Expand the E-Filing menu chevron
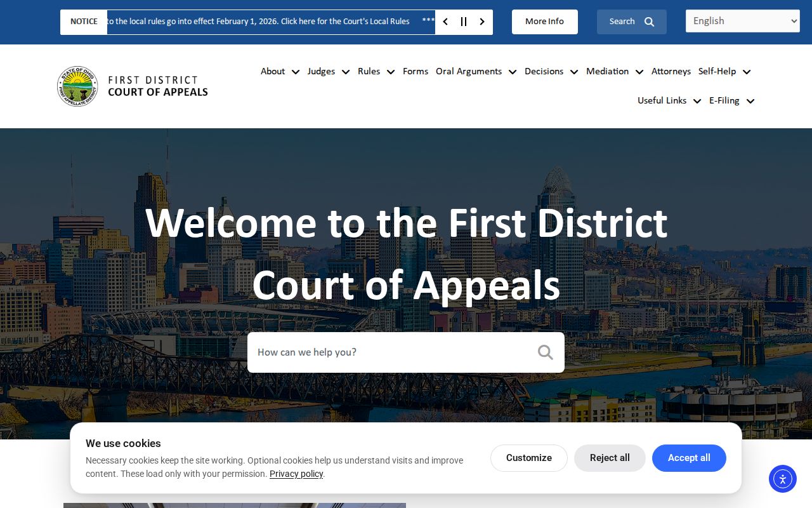The height and width of the screenshot is (508, 812). click(x=750, y=101)
